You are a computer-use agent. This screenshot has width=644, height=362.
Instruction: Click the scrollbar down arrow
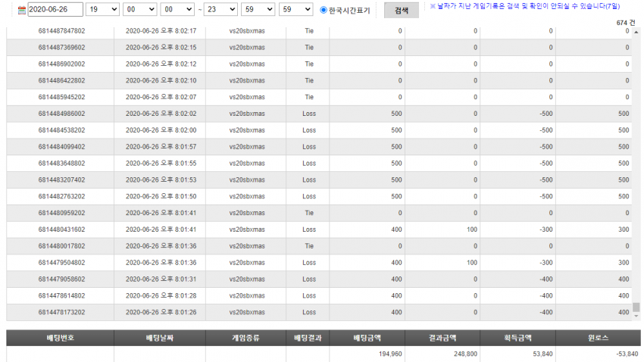click(x=636, y=316)
